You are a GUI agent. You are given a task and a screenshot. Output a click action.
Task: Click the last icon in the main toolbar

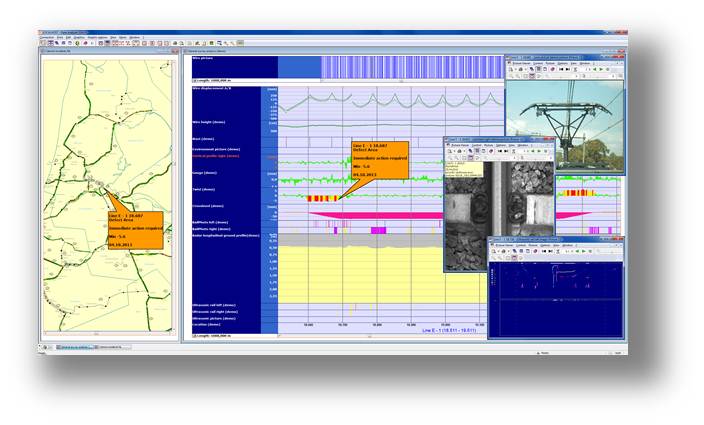(241, 43)
